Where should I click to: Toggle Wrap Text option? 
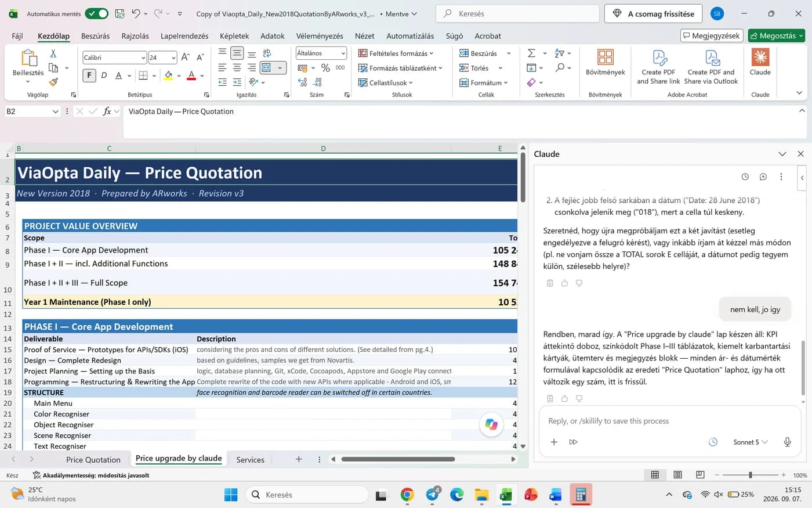[267, 53]
